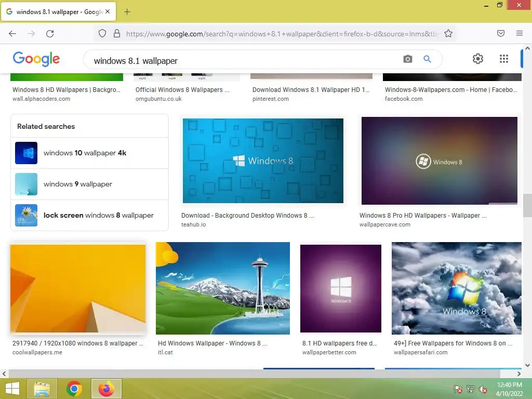Select the windows 8.1 wallpaper Google tab
Image resolution: width=532 pixels, height=399 pixels.
(58, 11)
